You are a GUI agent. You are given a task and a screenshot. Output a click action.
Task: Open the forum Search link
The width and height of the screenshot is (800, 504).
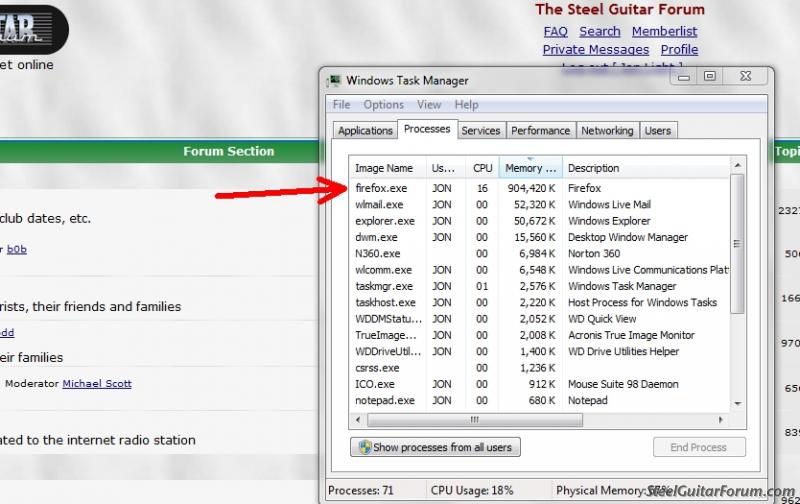(599, 32)
